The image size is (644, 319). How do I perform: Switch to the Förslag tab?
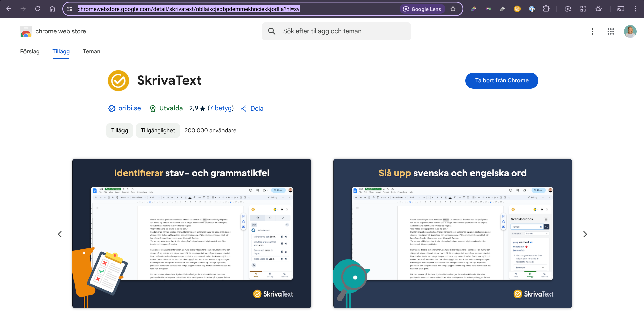[x=30, y=51]
